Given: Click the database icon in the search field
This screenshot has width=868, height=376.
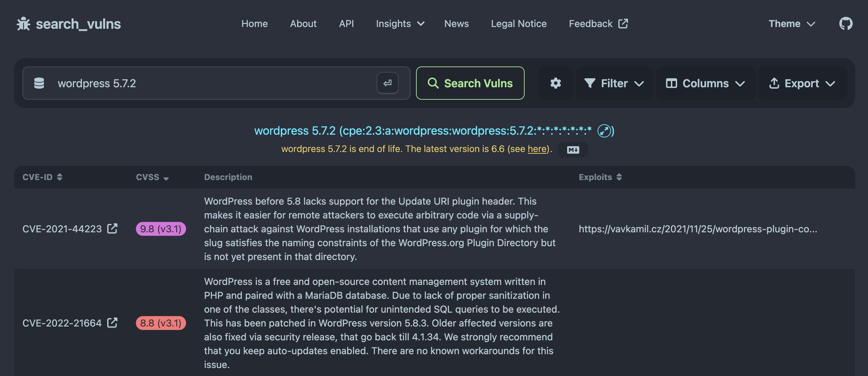Looking at the screenshot, I should 39,83.
